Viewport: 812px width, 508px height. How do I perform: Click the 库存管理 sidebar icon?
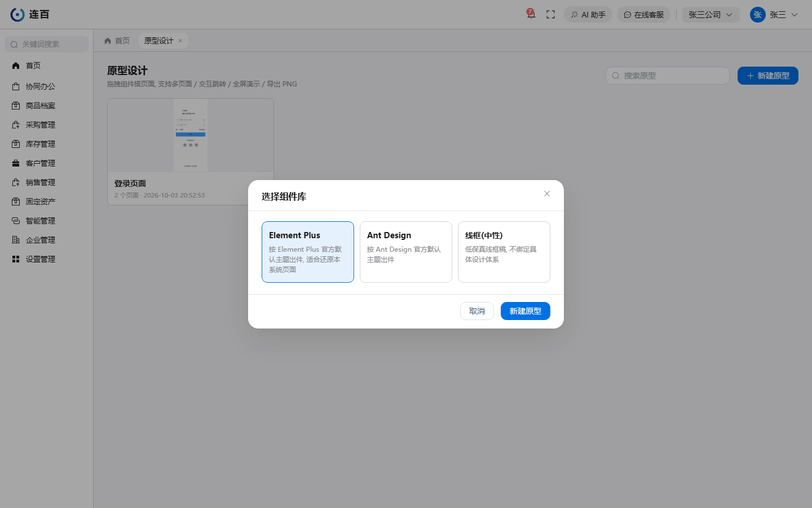[x=16, y=144]
